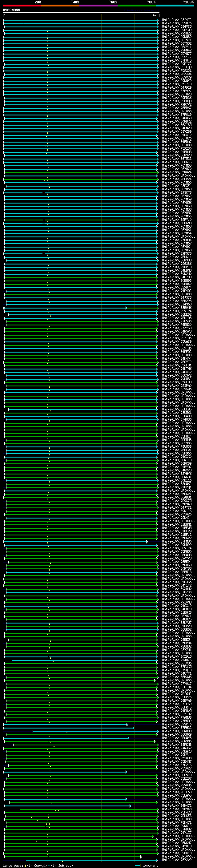Image resolution: width=197 pixels, height=868 pixels.
Task: Click the yellow gap triangle in bottom legend
Action: 25,865
